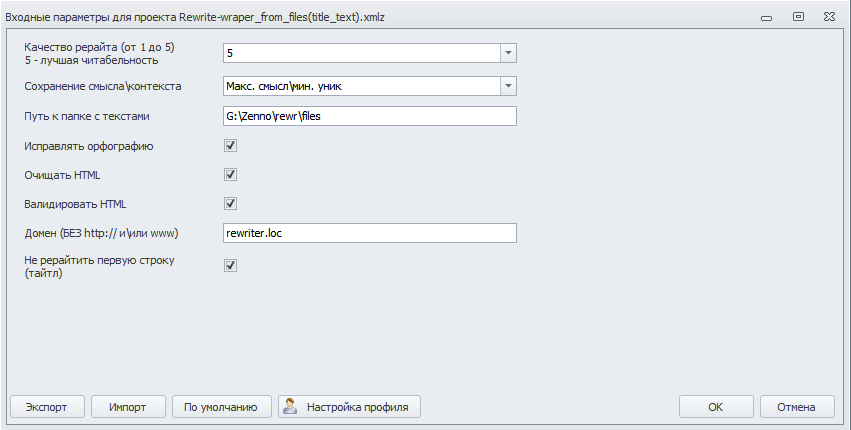This screenshot has width=851, height=430.
Task: Disable the Валидировать HTML checkbox
Action: tap(230, 203)
